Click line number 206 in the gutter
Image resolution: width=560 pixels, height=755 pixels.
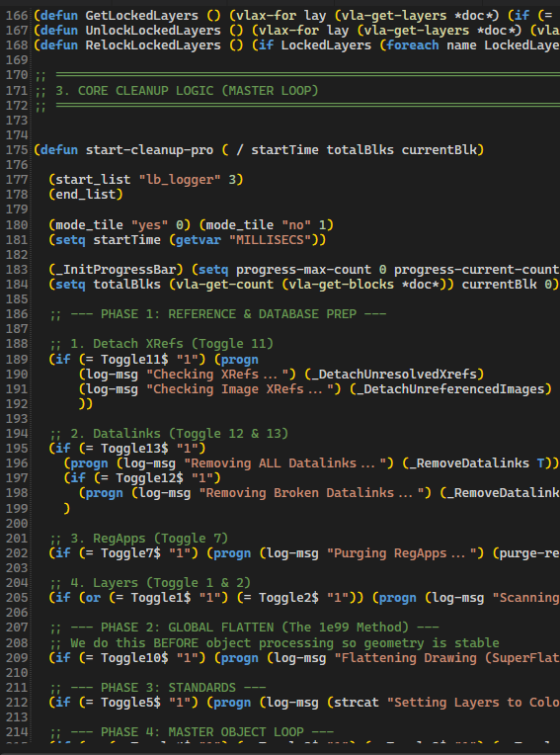click(x=17, y=613)
